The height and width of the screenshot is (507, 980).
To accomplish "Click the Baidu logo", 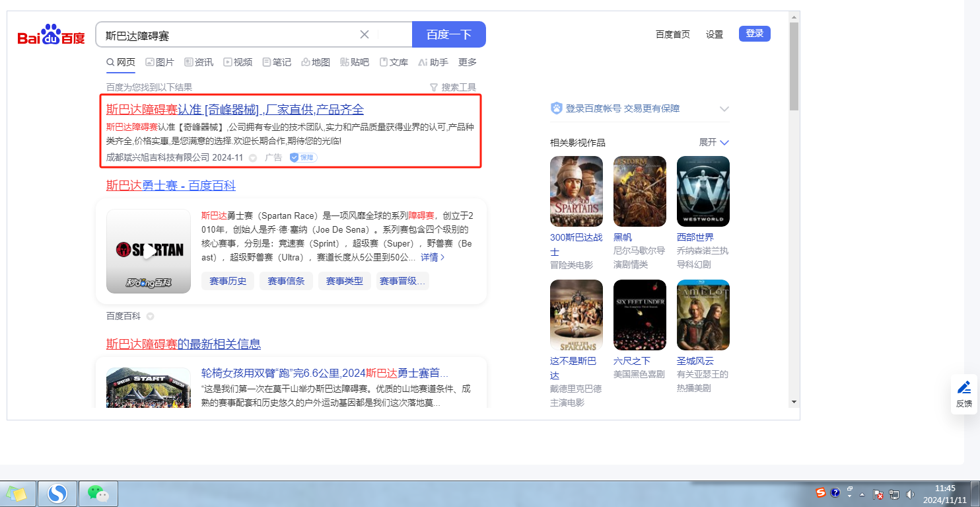I will 51,35.
